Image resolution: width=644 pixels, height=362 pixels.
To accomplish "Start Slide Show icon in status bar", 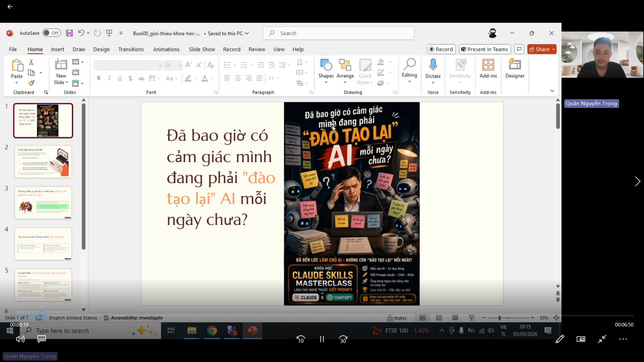I will pos(472,318).
